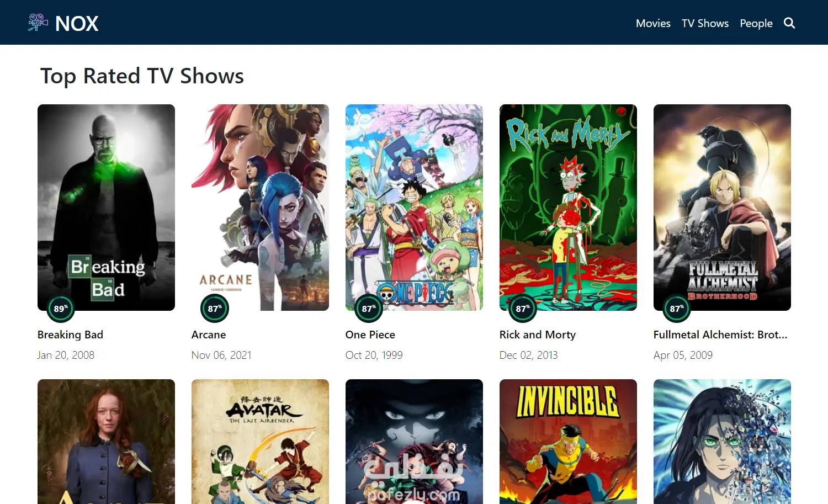828x504 pixels.
Task: Click the "Nov 06, 2021" date text
Action: [221, 355]
